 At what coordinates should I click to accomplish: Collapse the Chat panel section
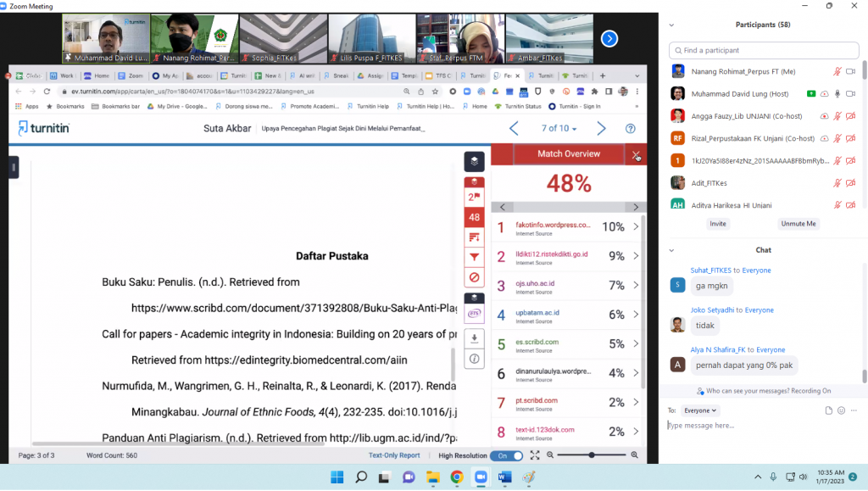click(670, 250)
